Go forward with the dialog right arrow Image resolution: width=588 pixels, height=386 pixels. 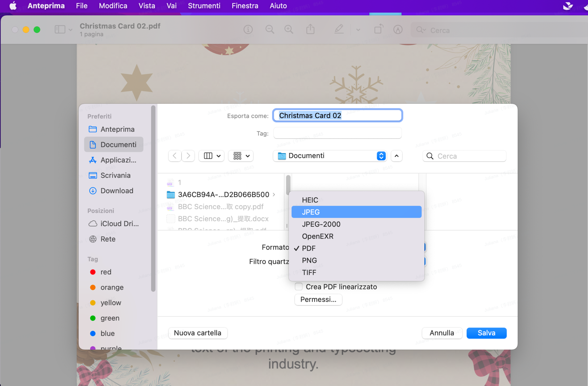pyautogui.click(x=188, y=156)
